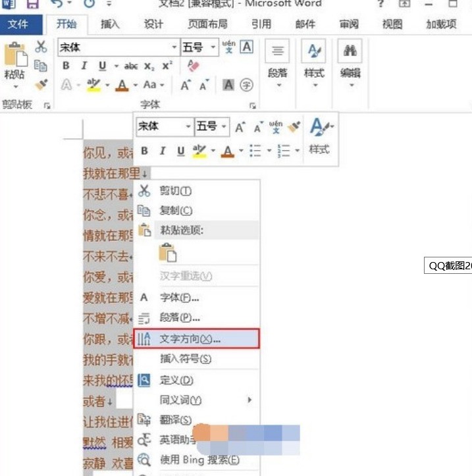Click the Clear Formatting eraser icon
This screenshot has height=476, width=472.
point(193,66)
